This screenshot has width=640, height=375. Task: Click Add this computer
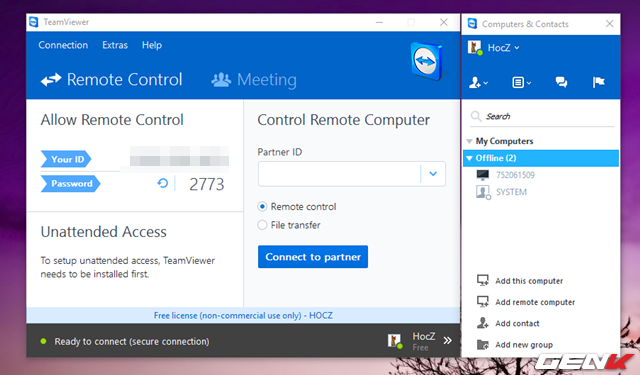[529, 281]
